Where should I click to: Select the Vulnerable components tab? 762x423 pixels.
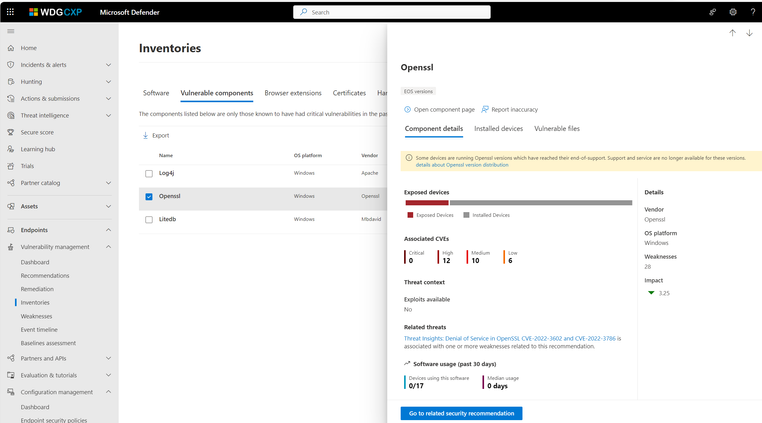(x=217, y=93)
